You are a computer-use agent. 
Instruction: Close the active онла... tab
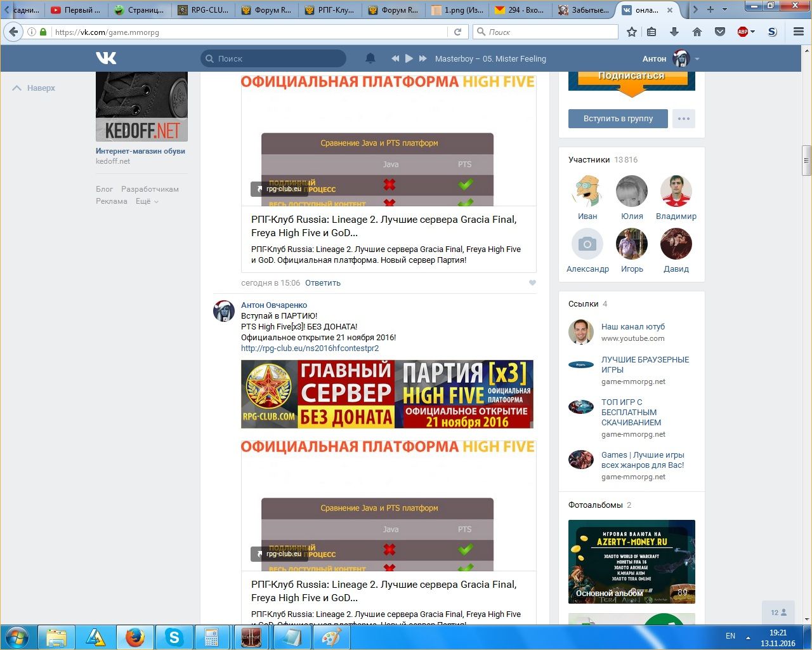click(x=670, y=10)
